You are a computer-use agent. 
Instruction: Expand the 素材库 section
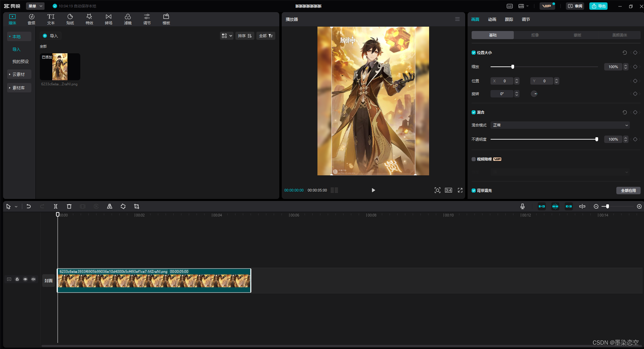point(19,88)
